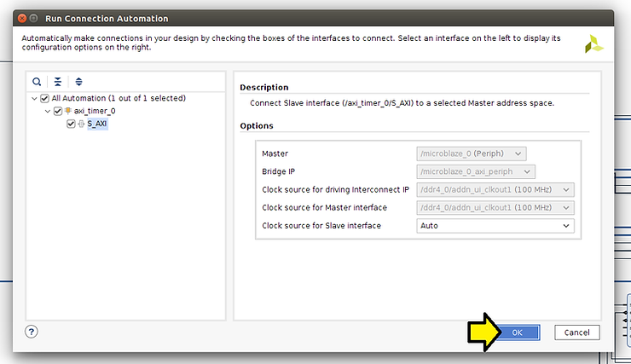
Task: Open Clock source for driving Interconnect IP dropdown
Action: click(495, 189)
